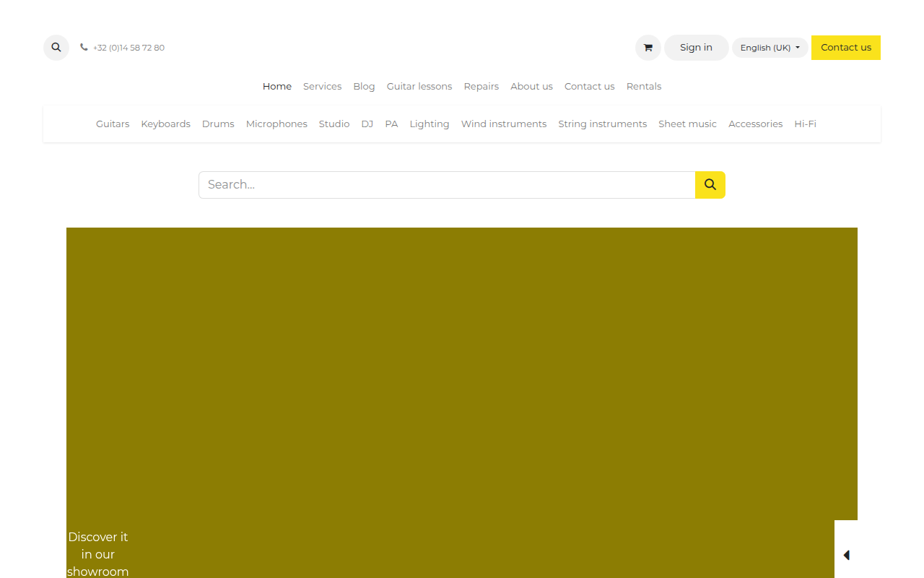The image size is (924, 578).
Task: Click the phone handset icon
Action: (84, 48)
